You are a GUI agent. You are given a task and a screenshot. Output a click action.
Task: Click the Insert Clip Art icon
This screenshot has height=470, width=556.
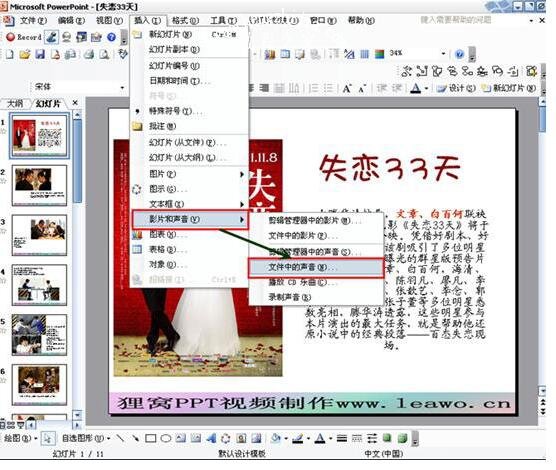coord(241,438)
